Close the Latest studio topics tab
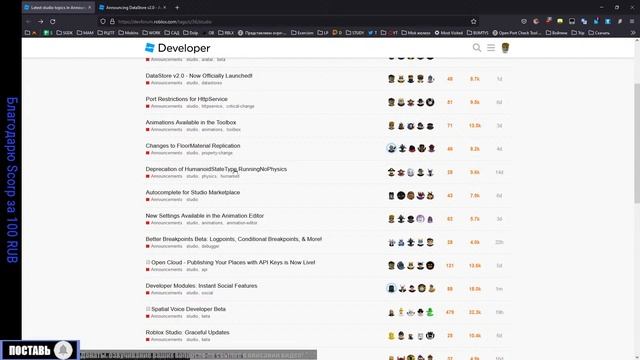The image size is (640, 360). [x=90, y=7]
